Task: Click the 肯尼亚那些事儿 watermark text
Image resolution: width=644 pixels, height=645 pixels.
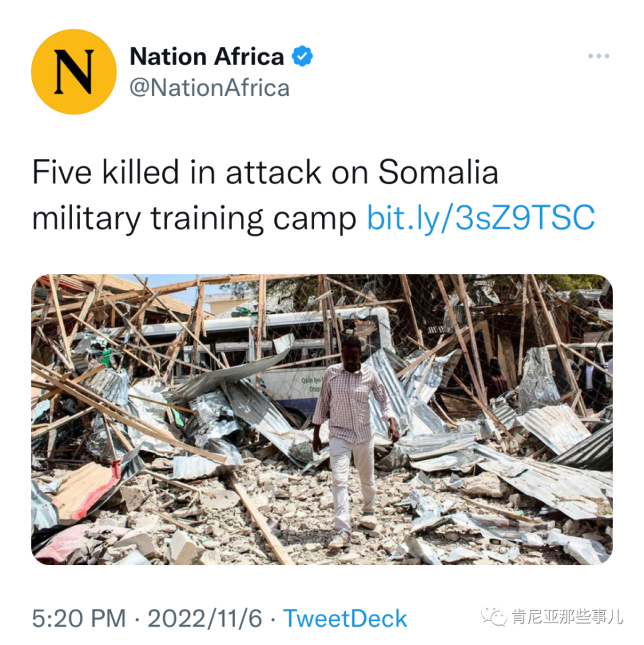Action: pyautogui.click(x=567, y=617)
